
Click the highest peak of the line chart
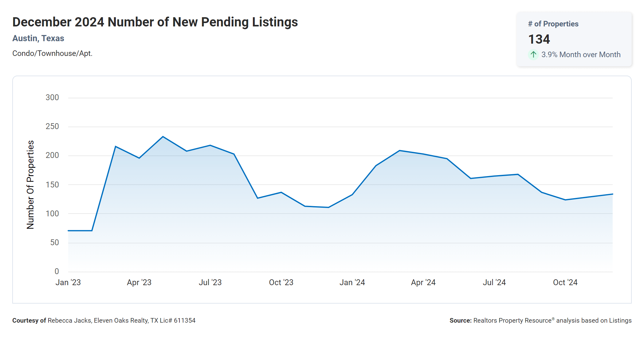click(x=163, y=137)
